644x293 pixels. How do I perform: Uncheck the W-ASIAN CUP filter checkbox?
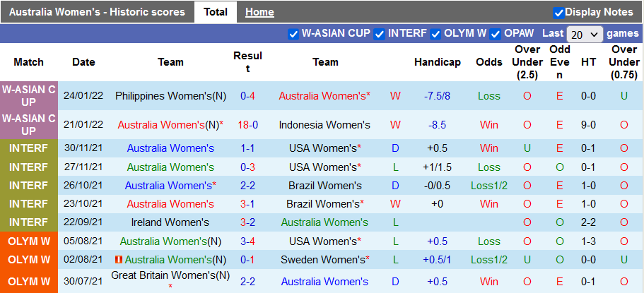coord(293,33)
